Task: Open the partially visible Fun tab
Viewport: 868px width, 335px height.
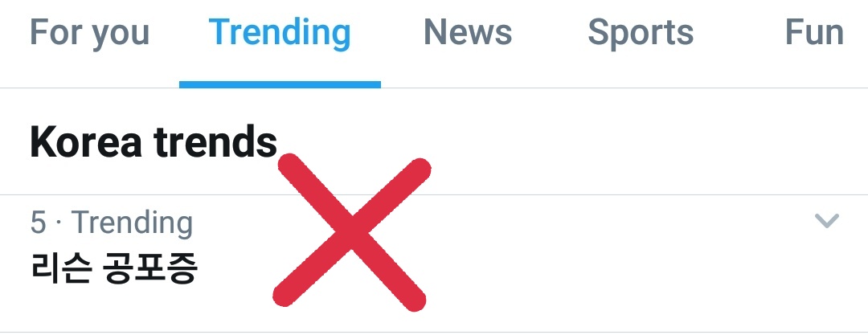Action: click(814, 32)
